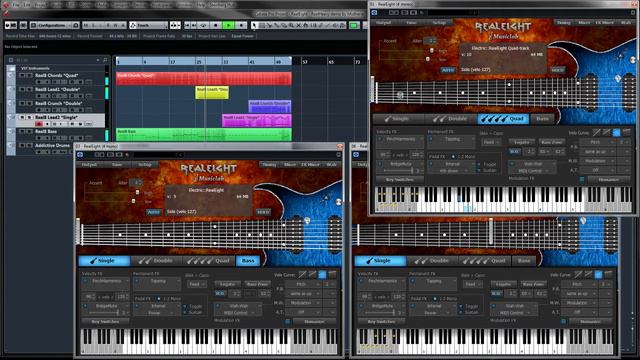Image resolution: width=640 pixels, height=360 pixels.
Task: Switch to Double tab in bottom-left RealEight window
Action: tap(157, 260)
